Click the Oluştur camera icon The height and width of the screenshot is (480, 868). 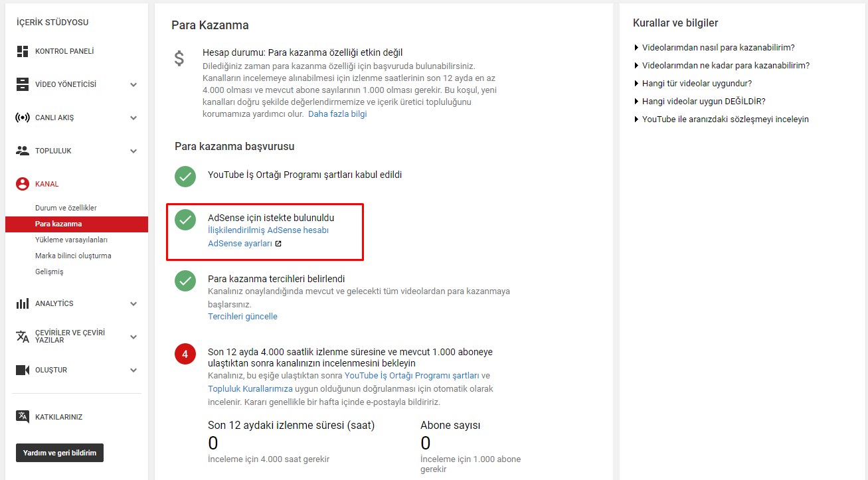click(x=23, y=370)
